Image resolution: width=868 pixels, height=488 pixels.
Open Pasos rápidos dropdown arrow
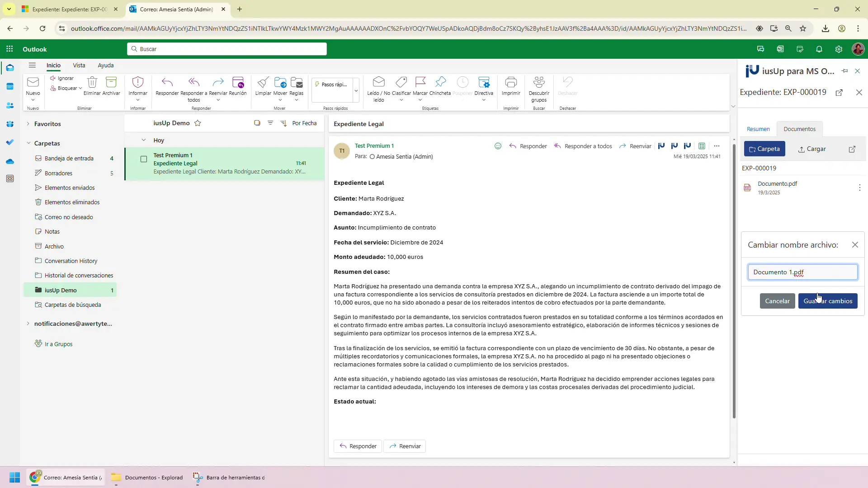(x=356, y=90)
